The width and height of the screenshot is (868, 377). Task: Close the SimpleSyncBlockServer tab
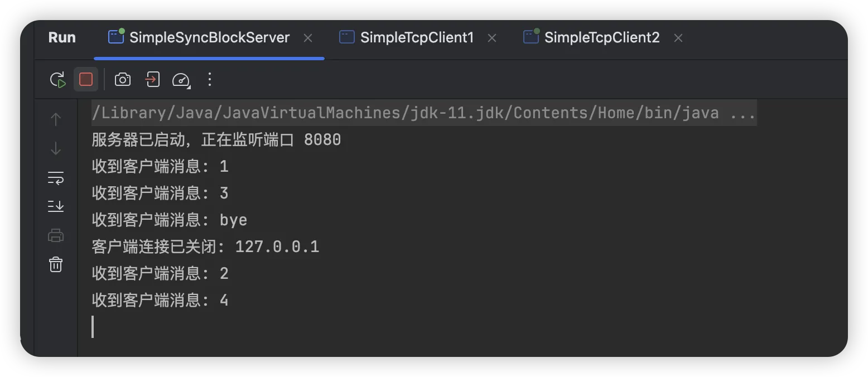point(308,38)
